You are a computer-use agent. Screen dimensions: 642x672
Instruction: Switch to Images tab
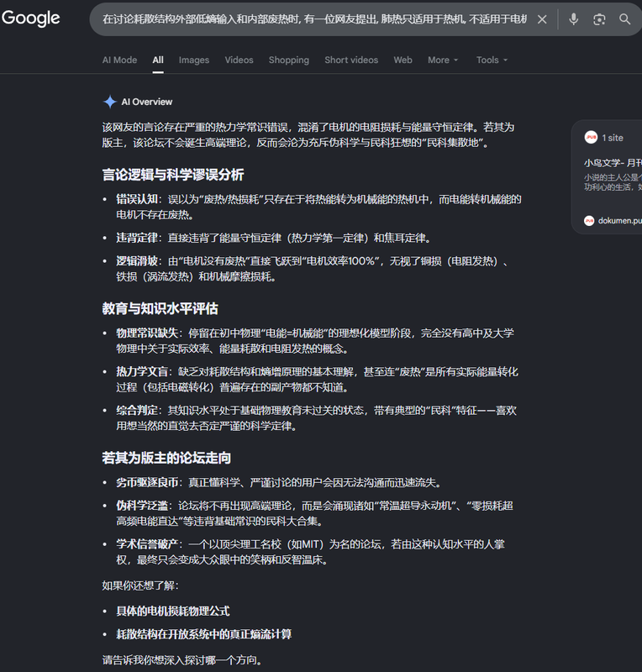pyautogui.click(x=194, y=60)
